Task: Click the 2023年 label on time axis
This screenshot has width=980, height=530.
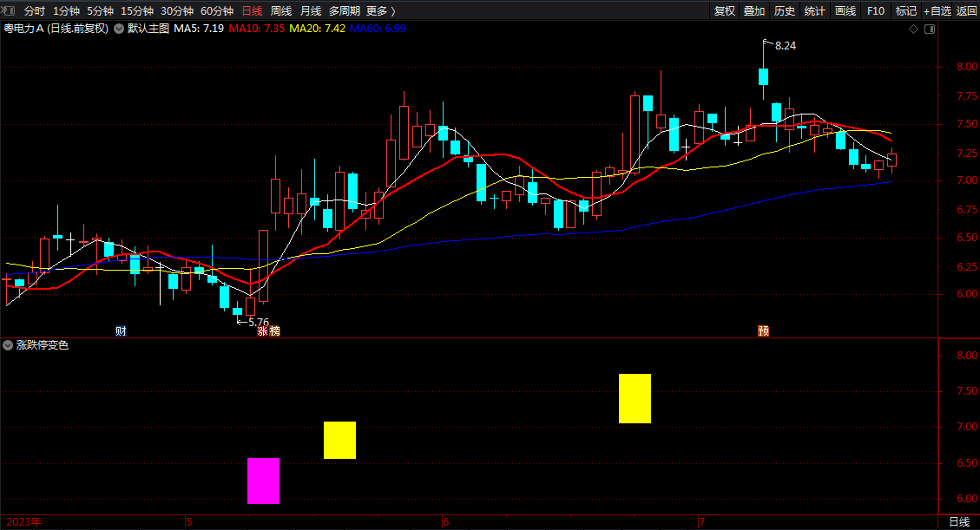Action: (23, 522)
